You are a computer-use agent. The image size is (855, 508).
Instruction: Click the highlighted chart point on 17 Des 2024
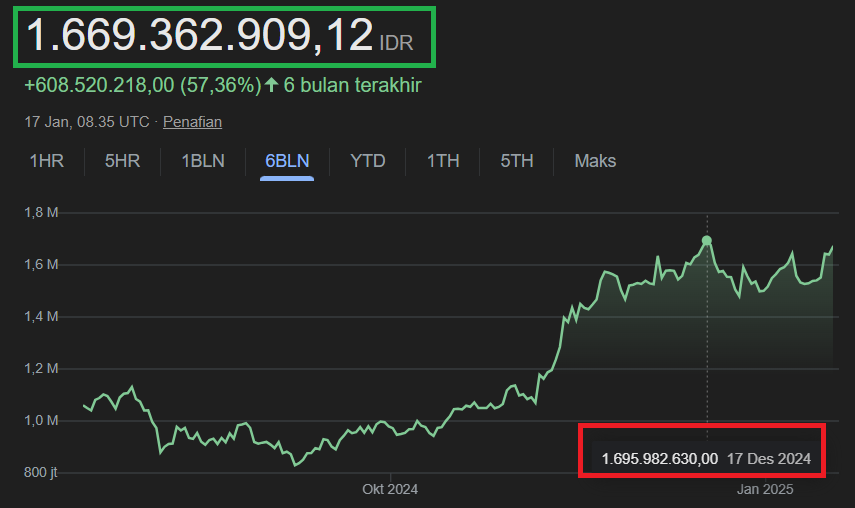[x=707, y=240]
